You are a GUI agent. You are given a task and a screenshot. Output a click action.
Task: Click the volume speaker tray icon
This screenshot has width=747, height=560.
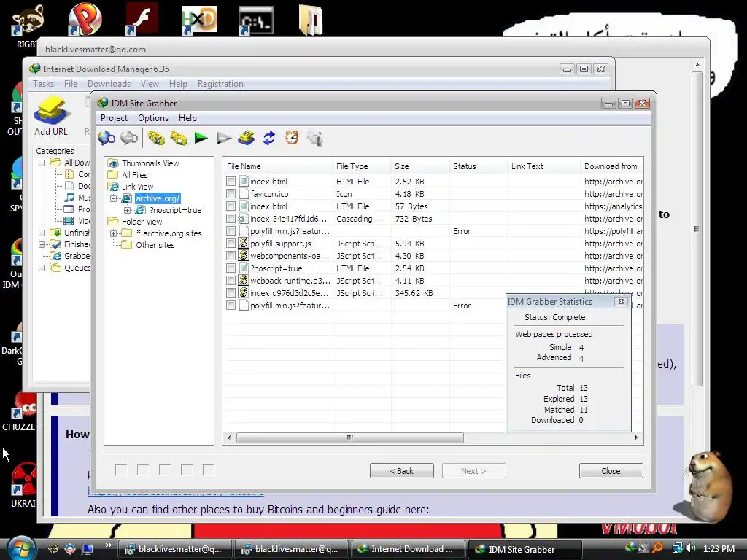coord(692,548)
